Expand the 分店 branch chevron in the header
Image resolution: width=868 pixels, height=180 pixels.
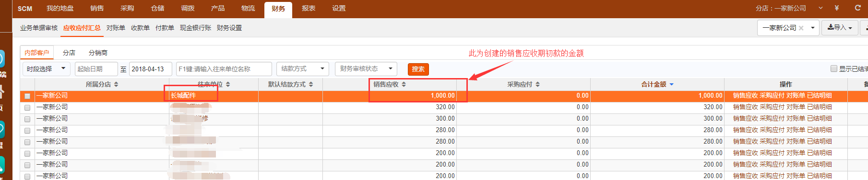[x=820, y=8]
